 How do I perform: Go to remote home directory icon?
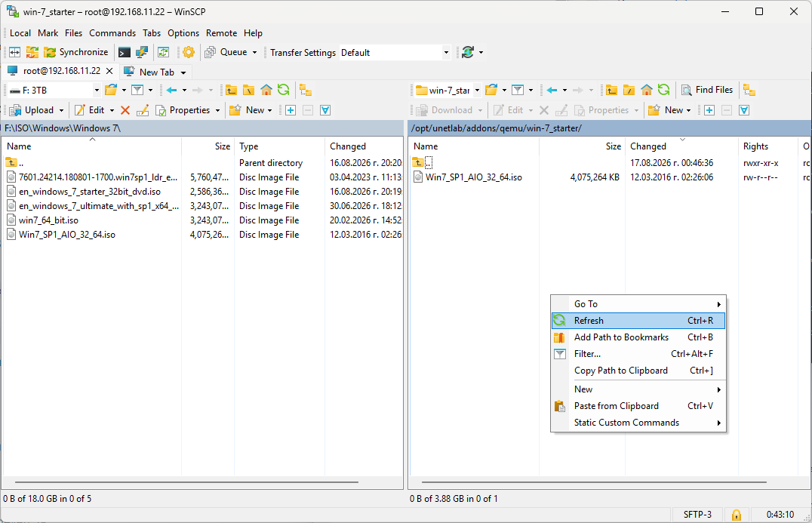(646, 91)
